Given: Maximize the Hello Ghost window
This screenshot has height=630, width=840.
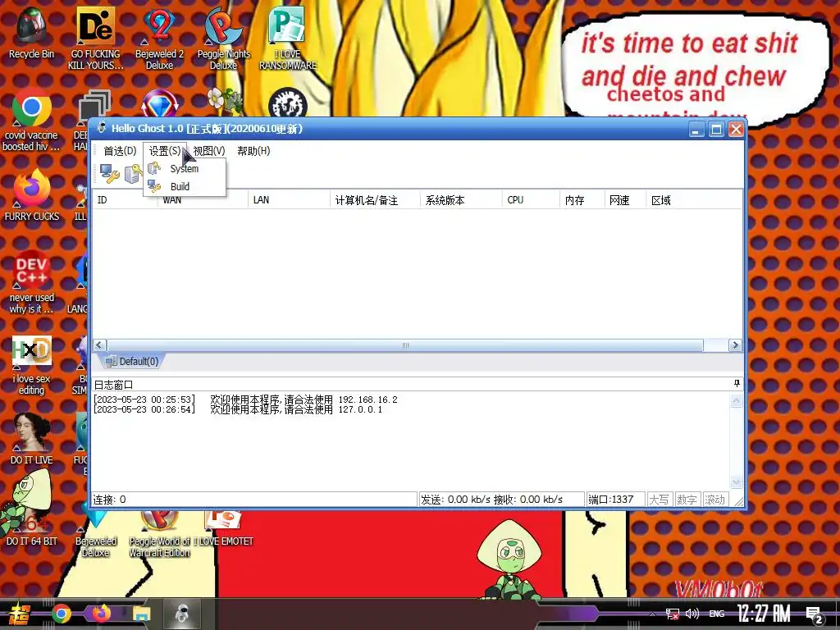Looking at the screenshot, I should point(716,129).
